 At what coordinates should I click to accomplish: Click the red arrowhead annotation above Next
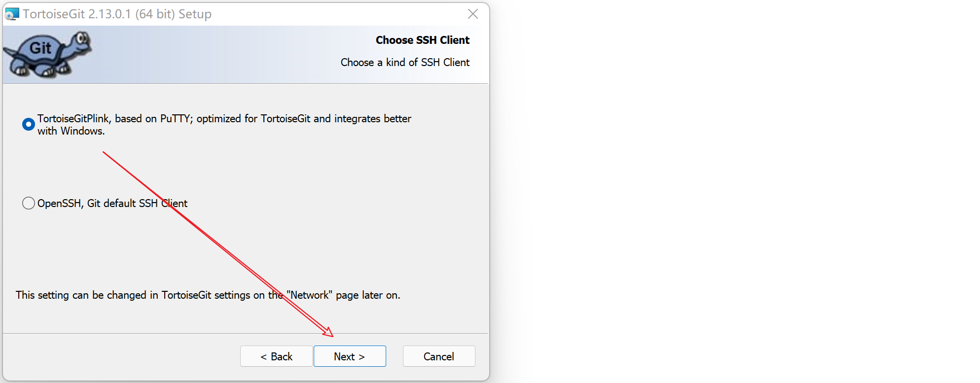tap(329, 333)
